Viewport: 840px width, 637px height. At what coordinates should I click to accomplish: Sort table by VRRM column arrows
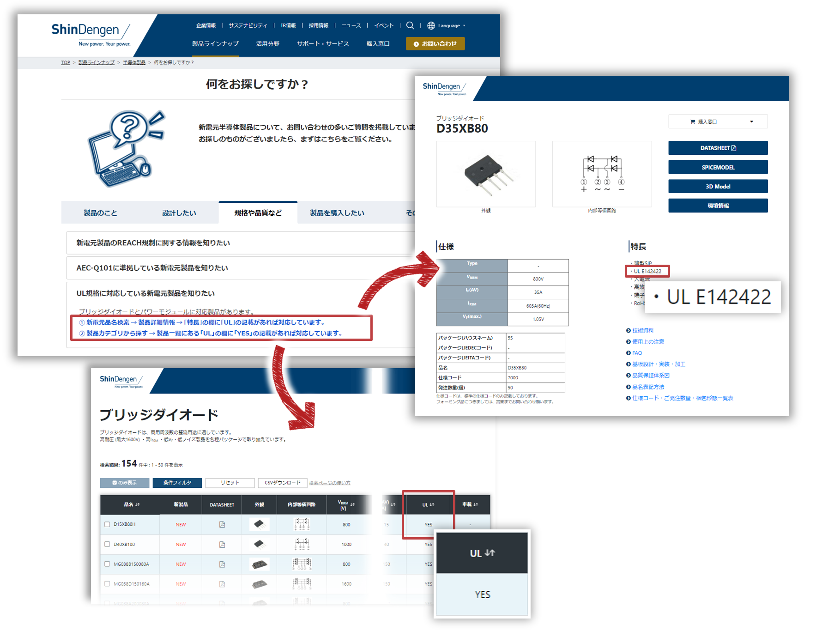point(352,504)
